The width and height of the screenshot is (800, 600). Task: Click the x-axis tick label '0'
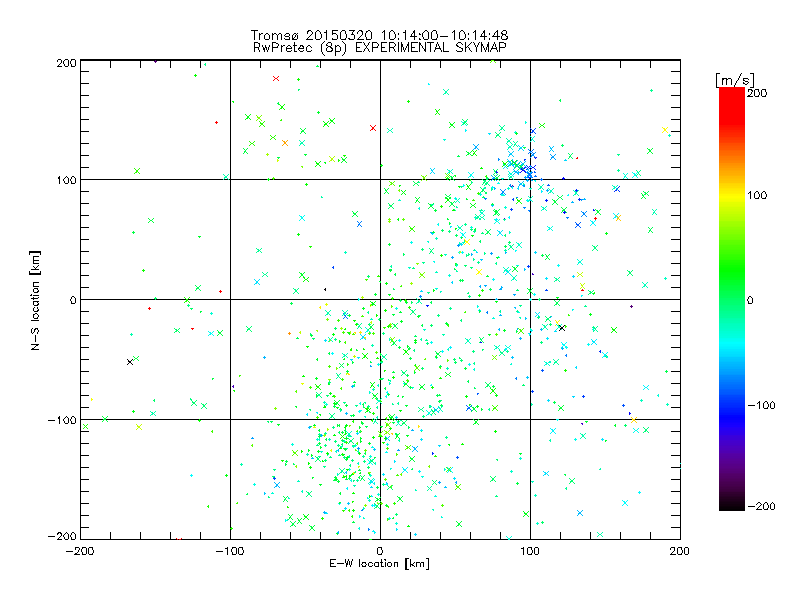pyautogui.click(x=380, y=551)
